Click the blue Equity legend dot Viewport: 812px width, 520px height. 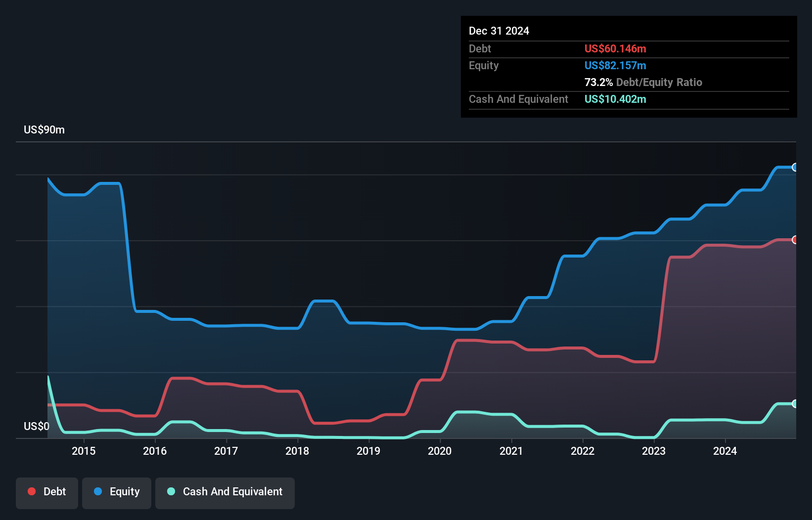coord(98,492)
